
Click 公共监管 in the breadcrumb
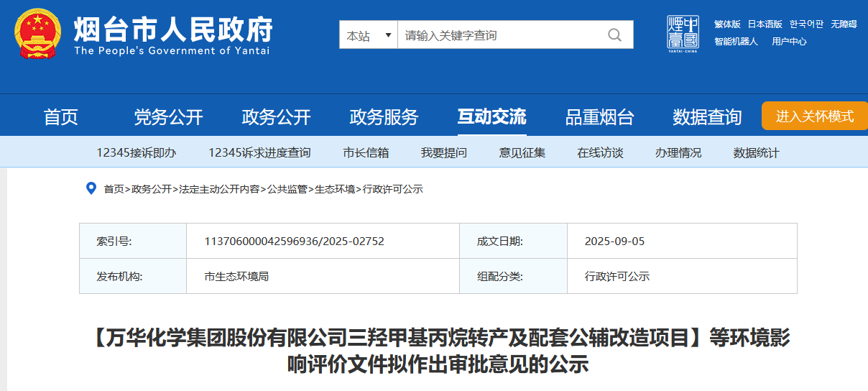point(287,189)
